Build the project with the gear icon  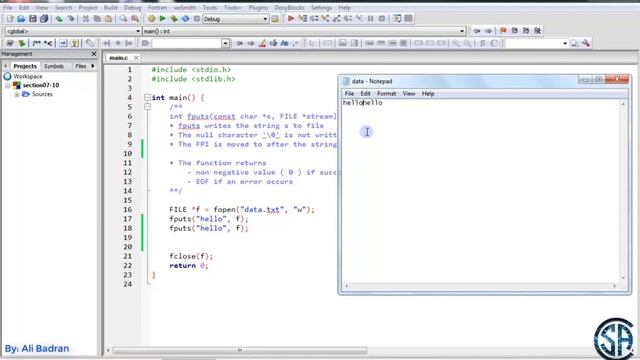click(151, 19)
